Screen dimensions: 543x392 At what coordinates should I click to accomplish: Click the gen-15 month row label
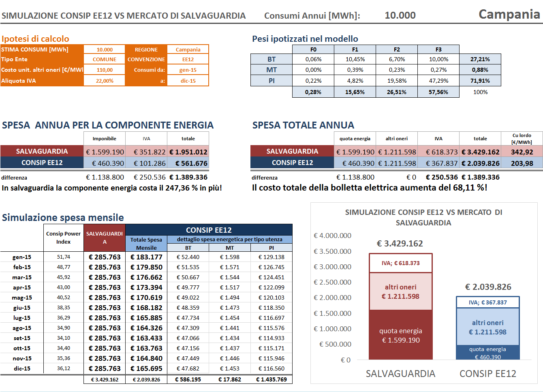tap(22, 257)
